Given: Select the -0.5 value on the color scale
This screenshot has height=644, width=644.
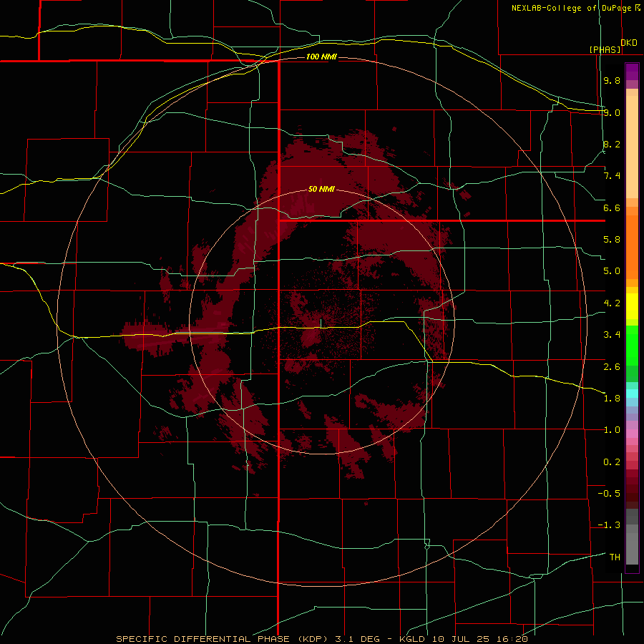Looking at the screenshot, I should pyautogui.click(x=609, y=494).
